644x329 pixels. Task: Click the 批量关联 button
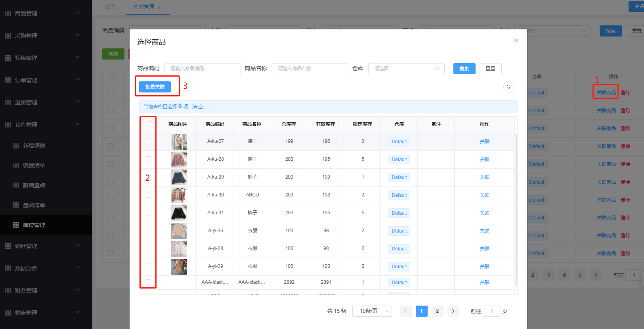155,87
